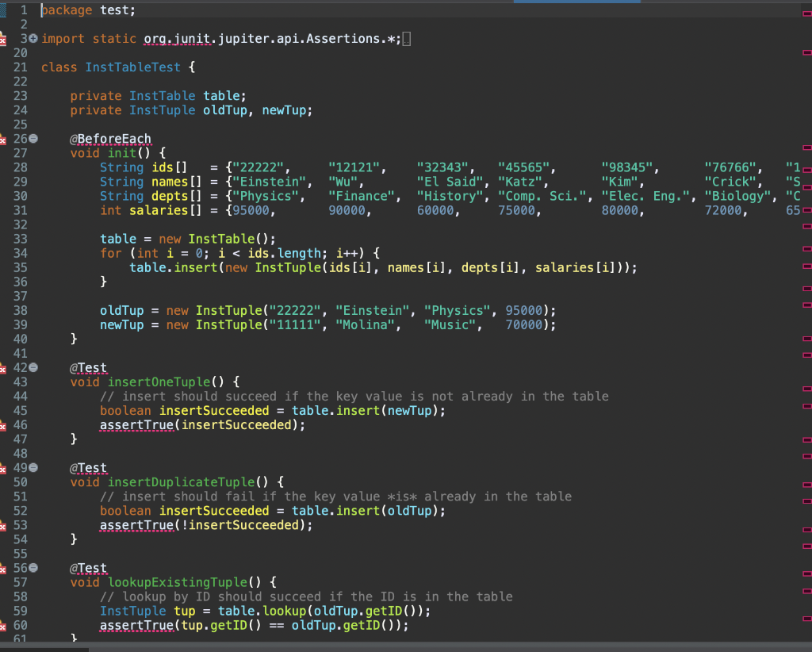Screen dimensions: 812x652
Task: Click error marker at line 42 @Test
Action: tap(2, 368)
